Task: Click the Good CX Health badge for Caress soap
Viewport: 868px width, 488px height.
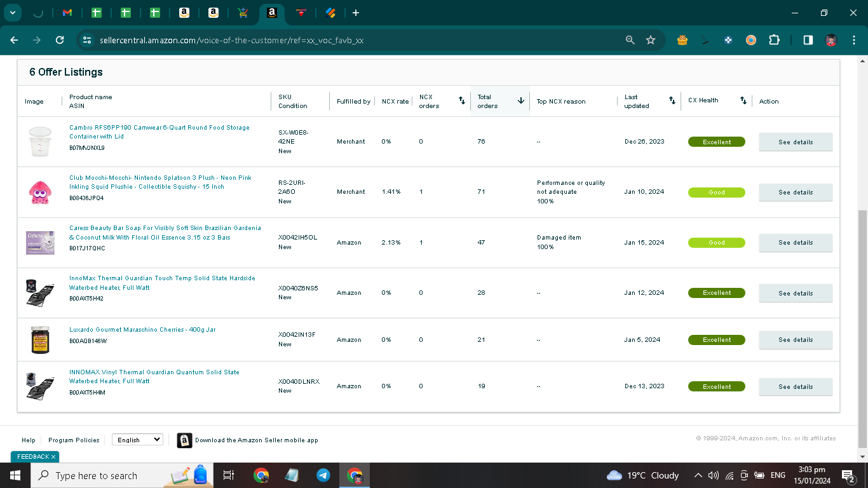Action: (x=717, y=242)
